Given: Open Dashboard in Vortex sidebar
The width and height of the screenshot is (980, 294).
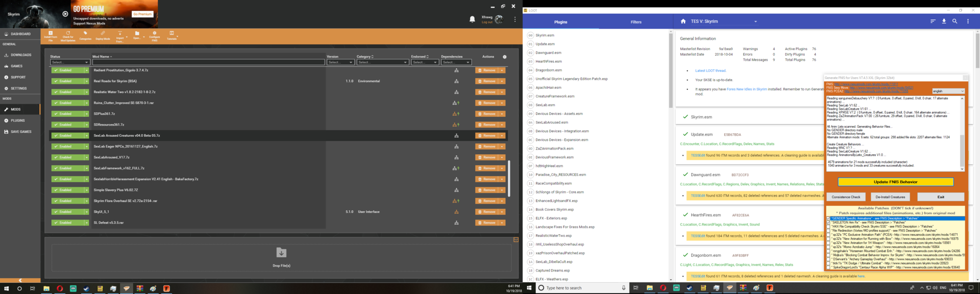Looking at the screenshot, I should [20, 34].
